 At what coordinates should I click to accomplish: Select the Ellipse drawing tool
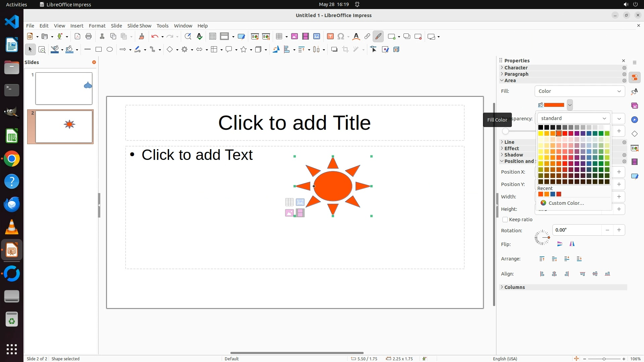point(110,50)
